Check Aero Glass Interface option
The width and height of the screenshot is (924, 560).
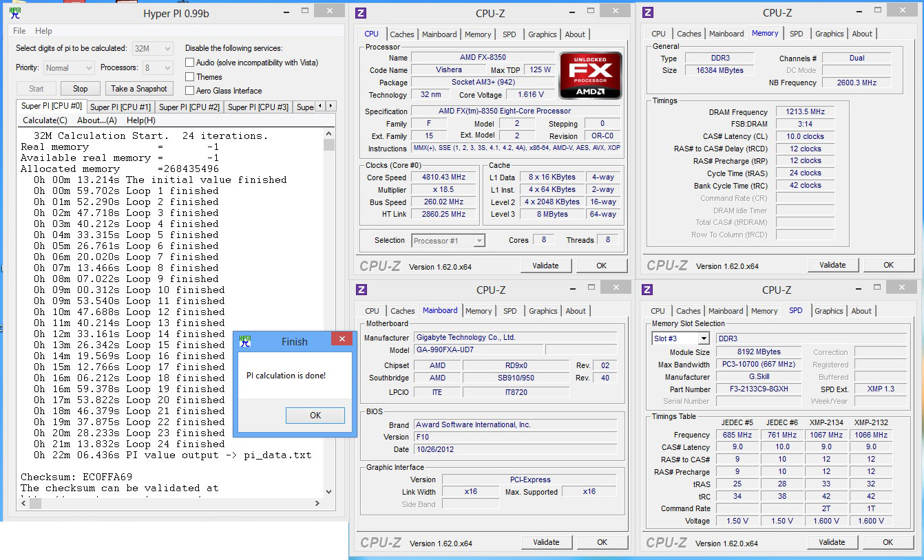click(190, 91)
